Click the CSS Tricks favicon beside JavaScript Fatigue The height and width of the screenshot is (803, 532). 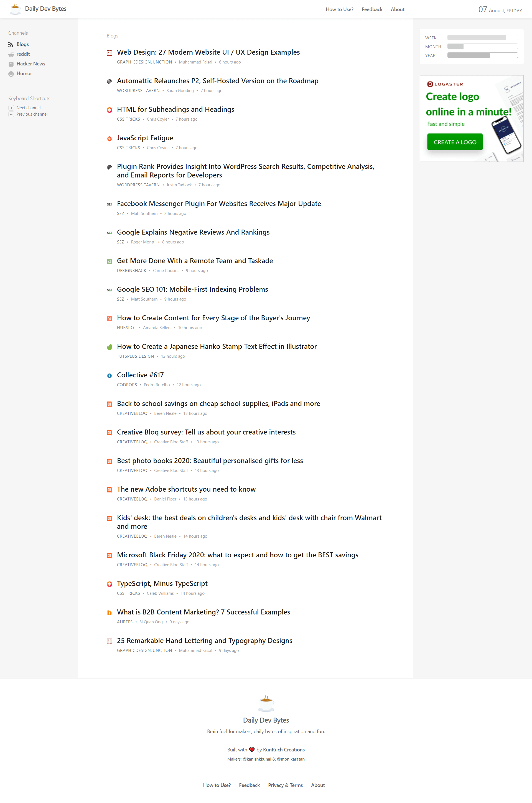click(109, 138)
